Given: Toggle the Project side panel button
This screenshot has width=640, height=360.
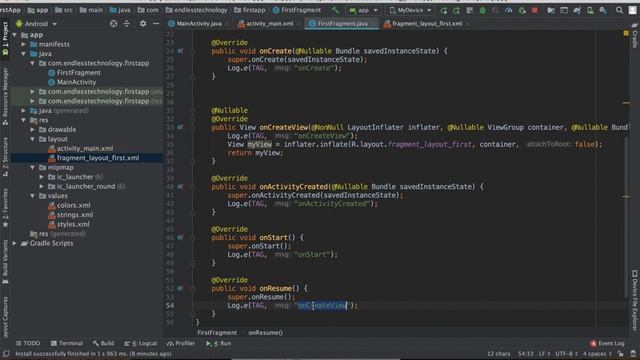Looking at the screenshot, I should [5, 38].
